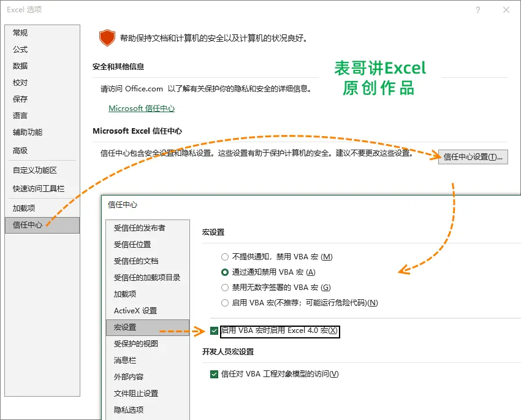Open the 加载项 options category in Excel Options
This screenshot has width=521, height=420.
click(42, 208)
